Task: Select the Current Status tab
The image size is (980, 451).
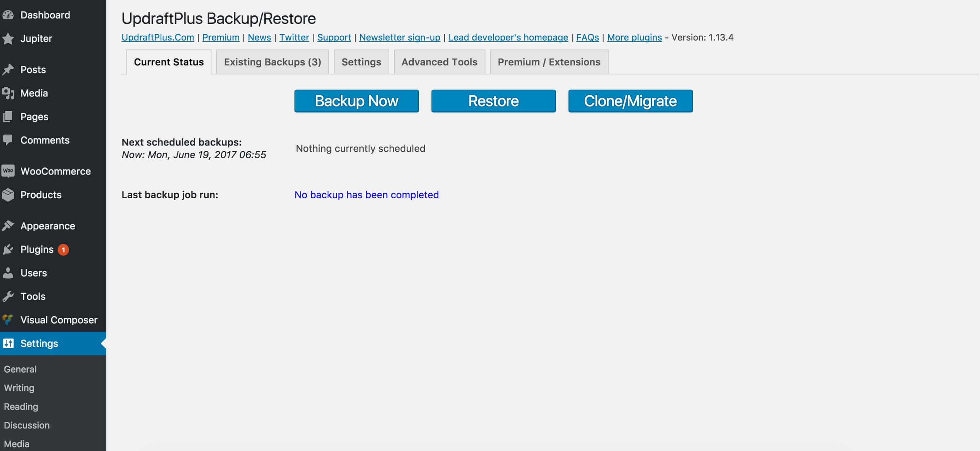Action: coord(169,62)
